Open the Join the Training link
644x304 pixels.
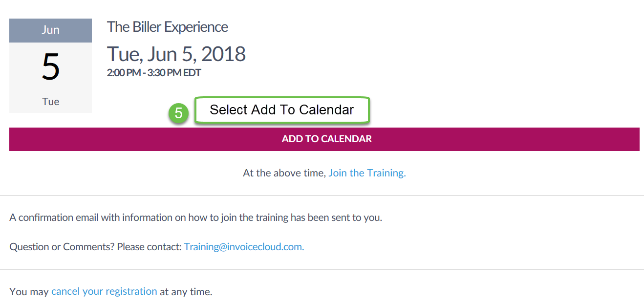tap(367, 173)
